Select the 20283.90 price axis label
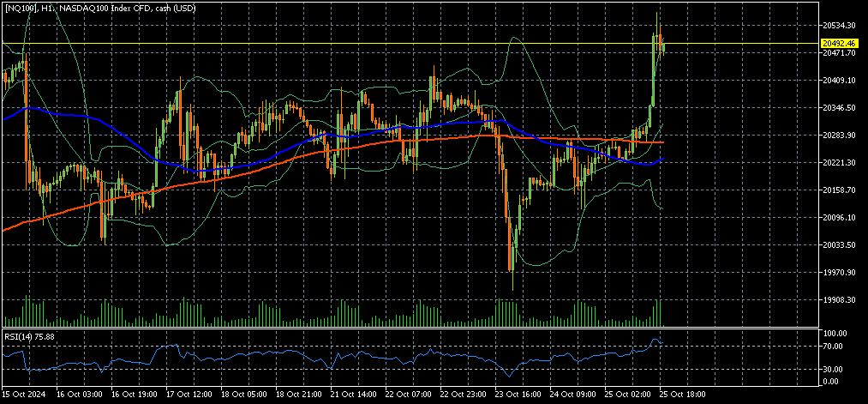Viewport: 868px width, 404px height. point(839,136)
